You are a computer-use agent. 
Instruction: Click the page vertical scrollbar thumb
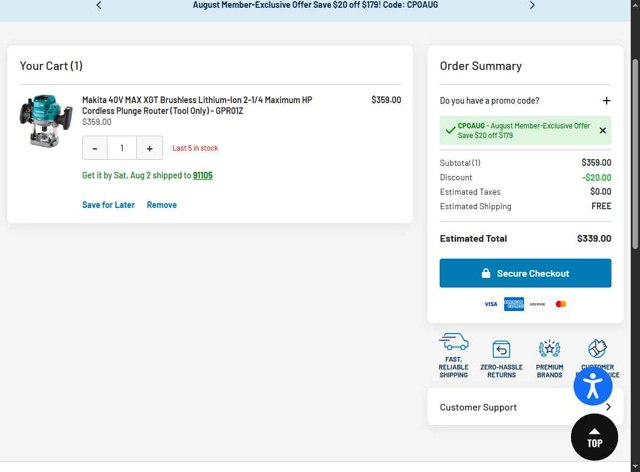635,154
